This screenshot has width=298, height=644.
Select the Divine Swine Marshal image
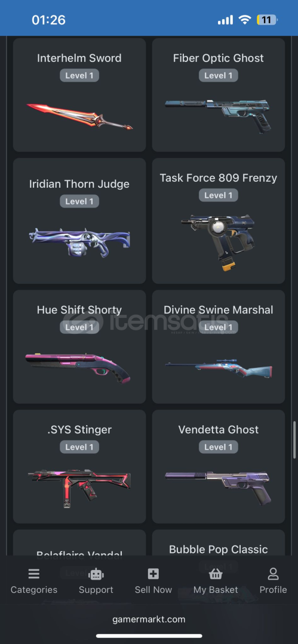[x=219, y=369]
